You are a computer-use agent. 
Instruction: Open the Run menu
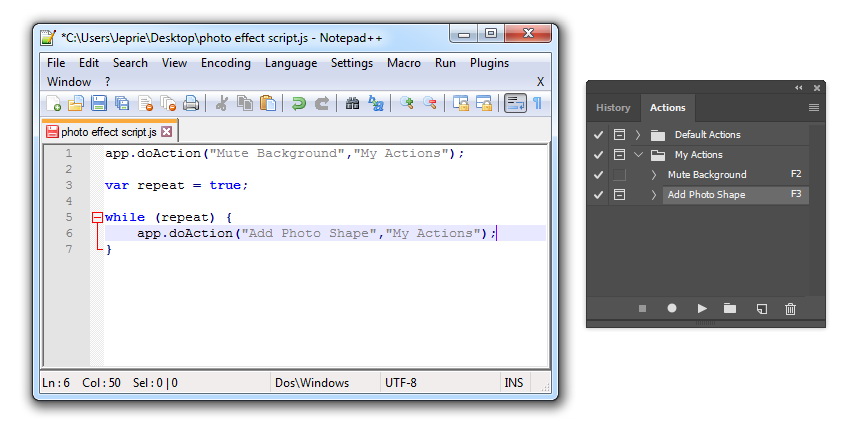pos(445,63)
